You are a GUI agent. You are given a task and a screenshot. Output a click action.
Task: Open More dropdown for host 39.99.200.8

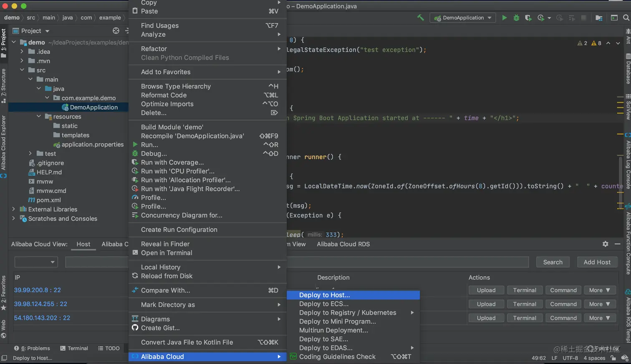point(600,290)
